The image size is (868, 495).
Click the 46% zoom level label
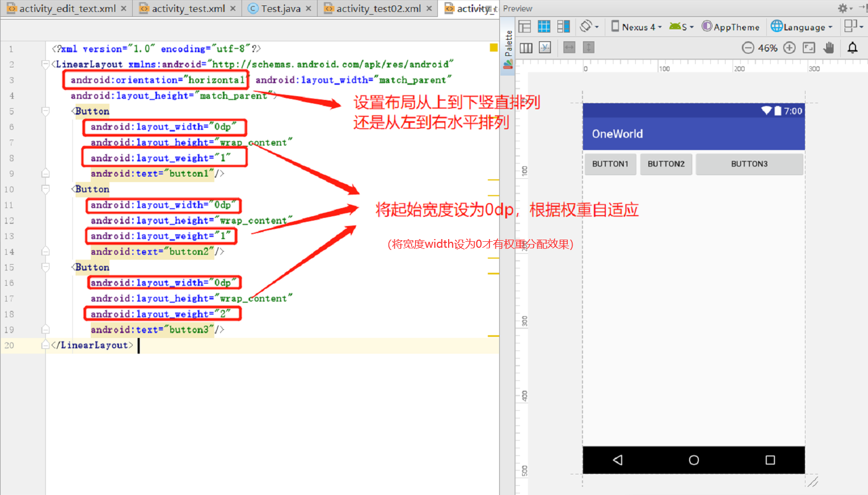click(x=767, y=48)
